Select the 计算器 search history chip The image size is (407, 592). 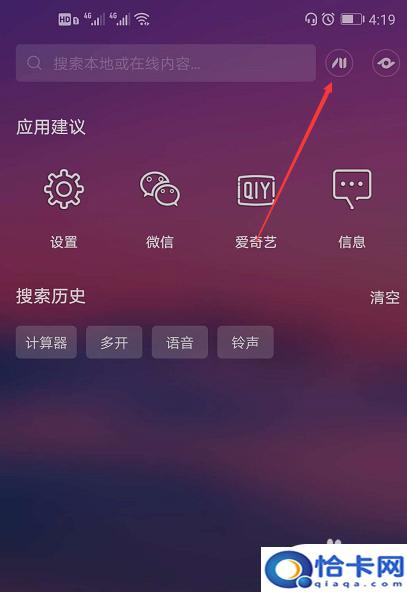coord(46,342)
